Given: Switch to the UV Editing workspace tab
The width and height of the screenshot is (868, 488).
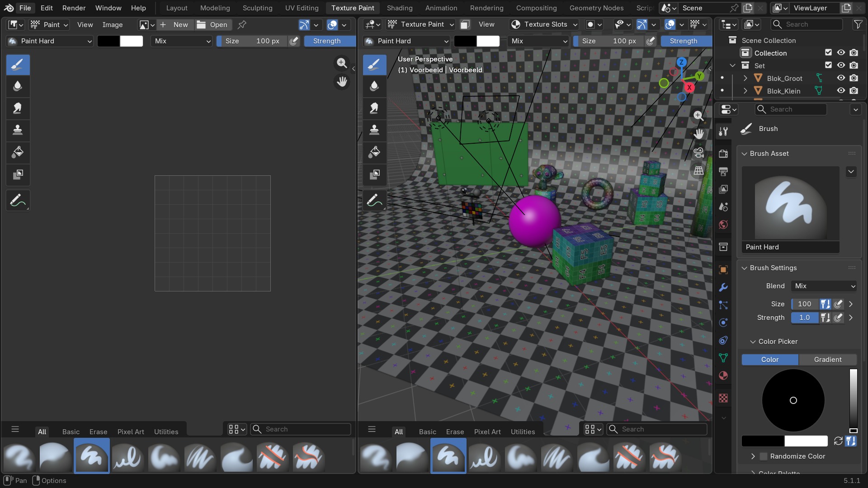Looking at the screenshot, I should (x=302, y=8).
